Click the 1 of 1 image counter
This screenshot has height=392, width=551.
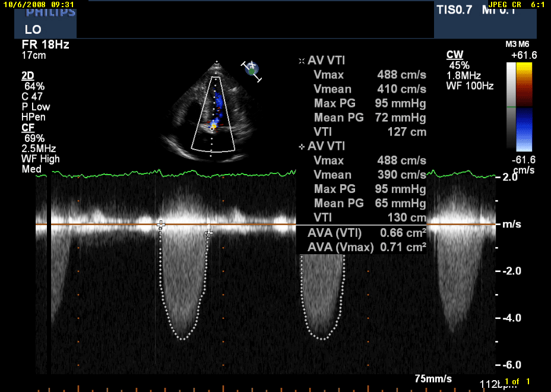point(517,381)
